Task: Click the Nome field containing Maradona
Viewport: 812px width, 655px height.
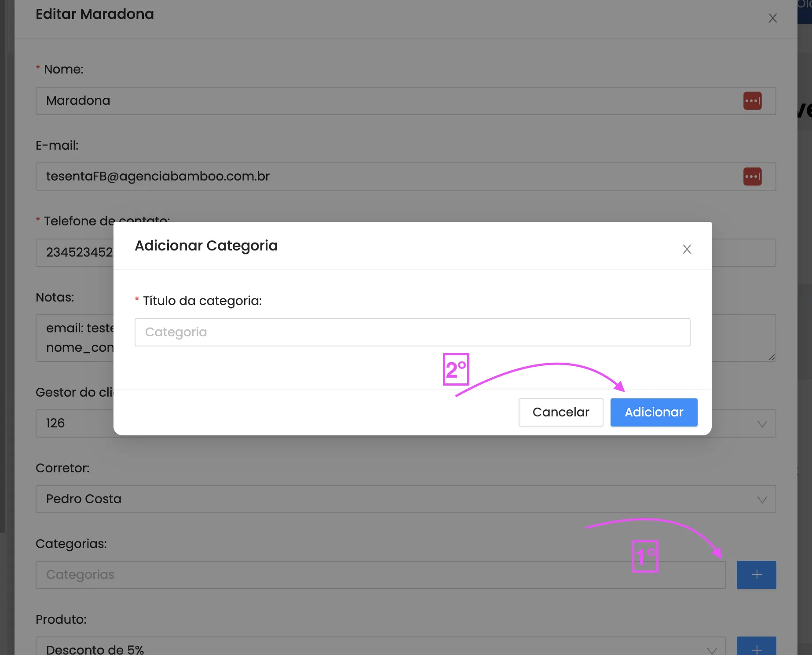Action: click(406, 101)
